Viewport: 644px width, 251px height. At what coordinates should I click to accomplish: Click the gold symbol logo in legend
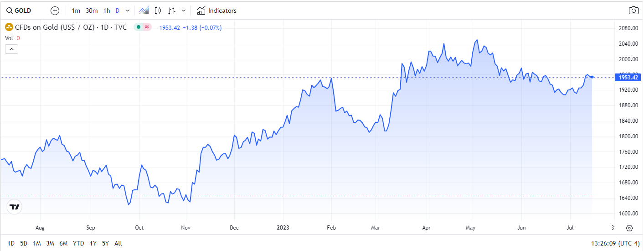9,27
